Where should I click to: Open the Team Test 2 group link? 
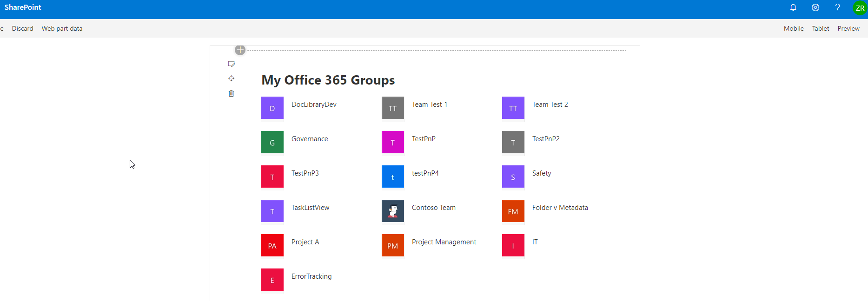click(x=550, y=105)
